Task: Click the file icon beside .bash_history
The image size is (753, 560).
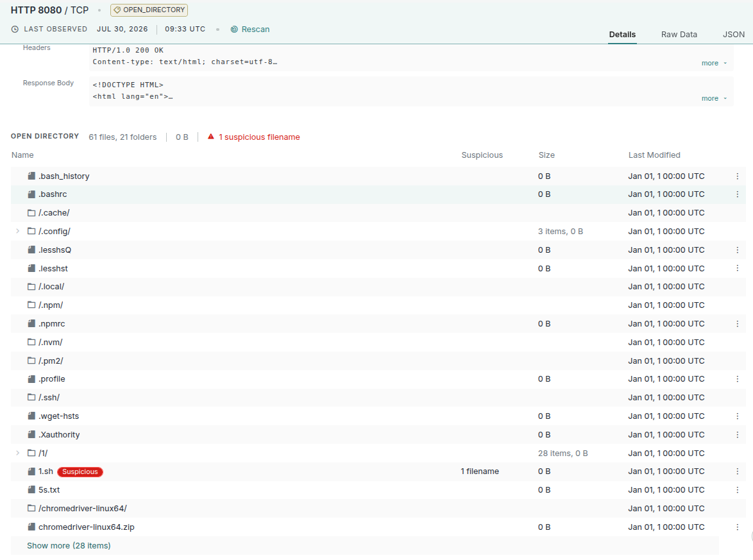Action: [31, 176]
